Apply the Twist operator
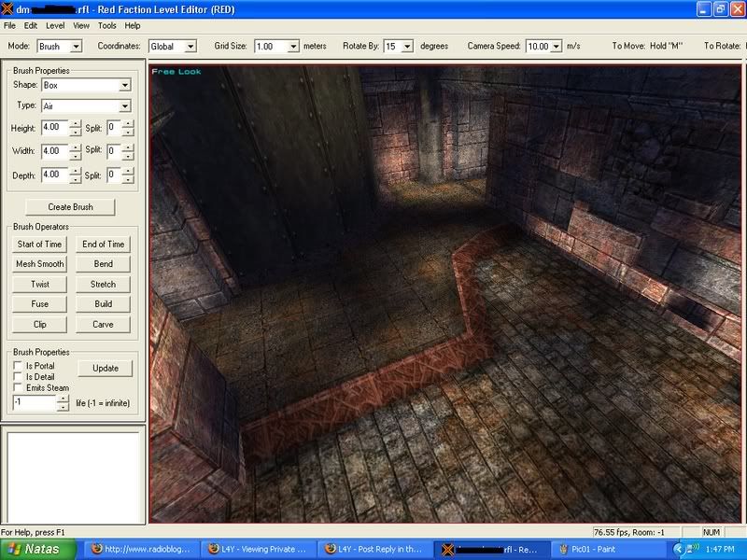This screenshot has width=747, height=560. 39,285
